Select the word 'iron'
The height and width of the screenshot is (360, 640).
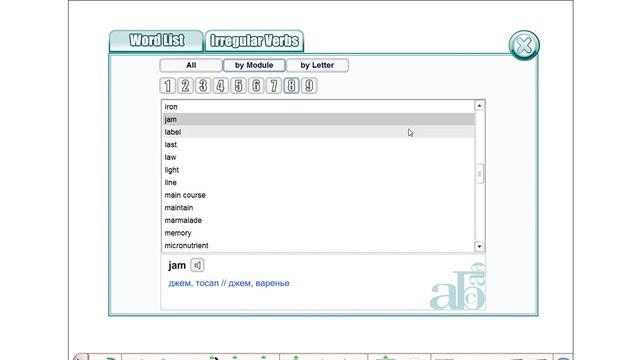point(318,107)
